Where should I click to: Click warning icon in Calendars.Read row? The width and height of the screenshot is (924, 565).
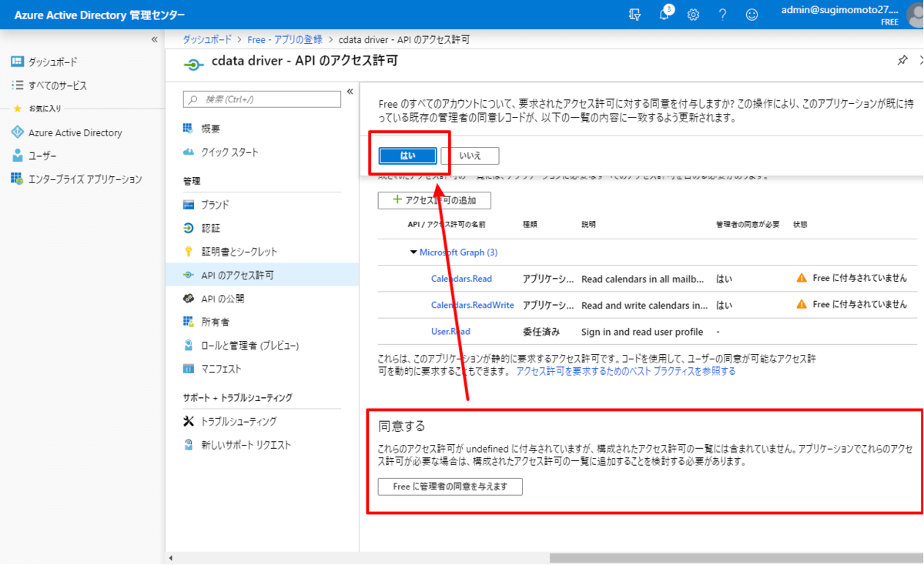point(802,278)
